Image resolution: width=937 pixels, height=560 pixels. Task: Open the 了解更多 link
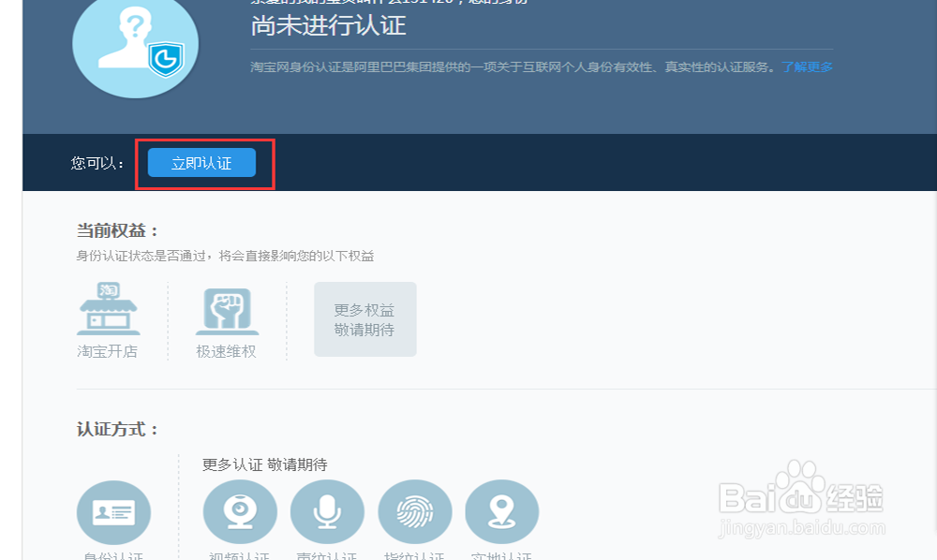(808, 66)
